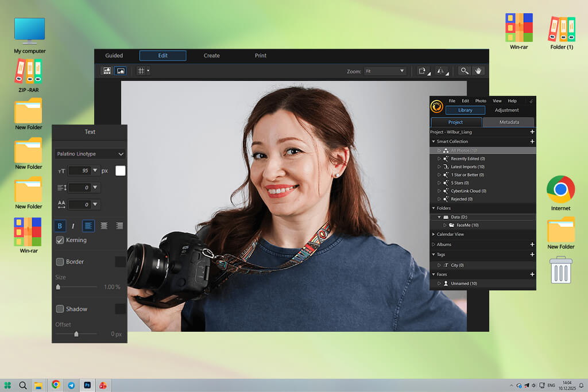Select the magnifier zoom tool

coord(464,71)
